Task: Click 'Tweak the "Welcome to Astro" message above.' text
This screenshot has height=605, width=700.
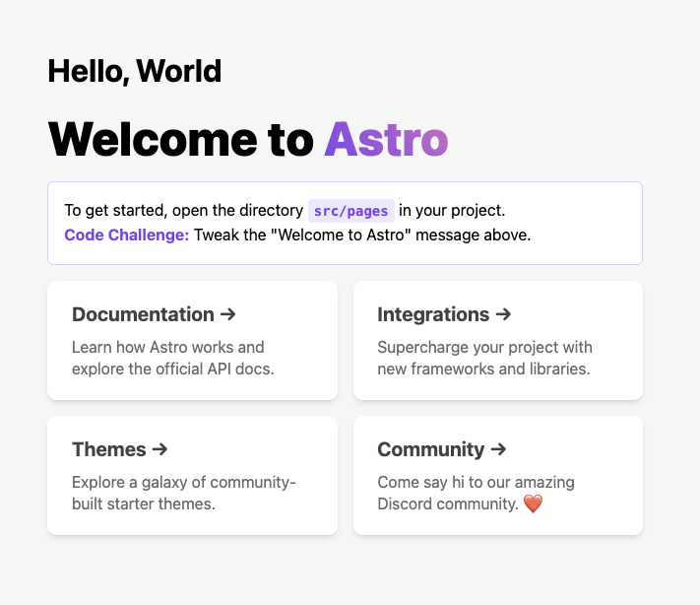Action: [362, 235]
